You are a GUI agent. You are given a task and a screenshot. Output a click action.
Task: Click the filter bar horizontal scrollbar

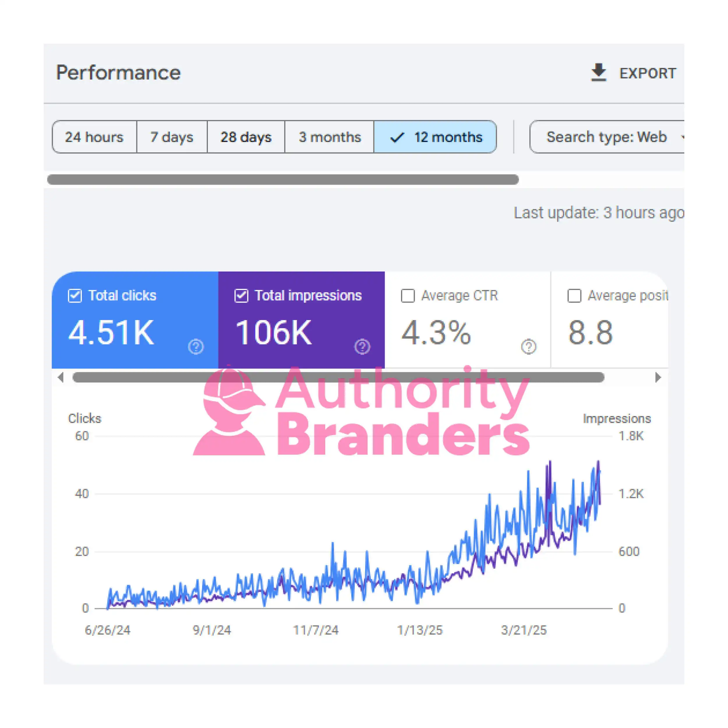point(282,179)
